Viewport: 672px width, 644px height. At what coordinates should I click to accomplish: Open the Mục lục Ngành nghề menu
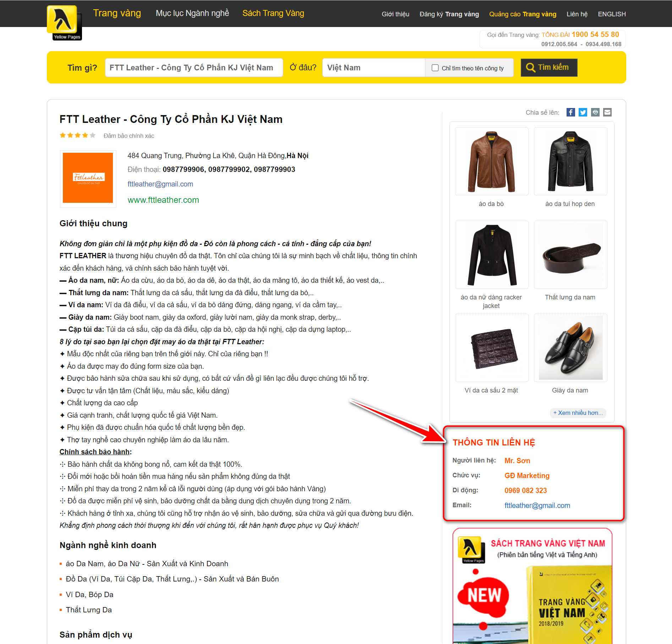click(192, 13)
